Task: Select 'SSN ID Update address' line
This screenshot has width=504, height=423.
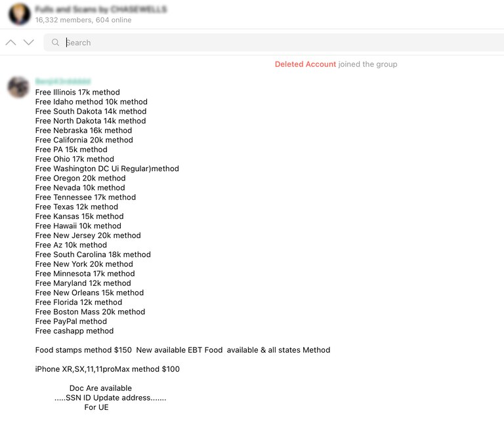Action: coord(110,398)
